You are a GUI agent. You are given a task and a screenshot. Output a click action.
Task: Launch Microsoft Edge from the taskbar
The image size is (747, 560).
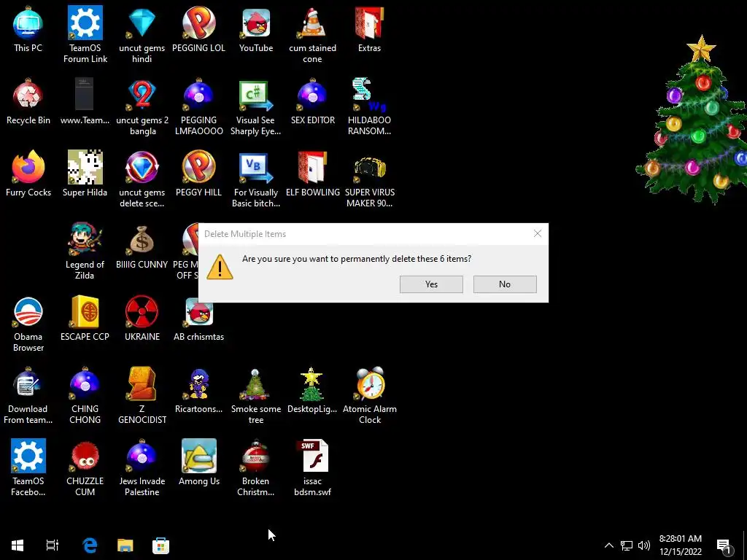pos(90,545)
